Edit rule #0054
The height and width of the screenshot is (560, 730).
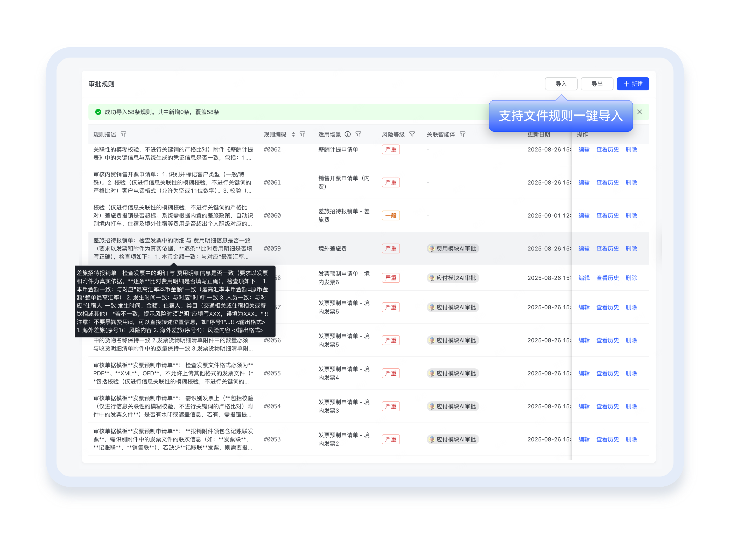pyautogui.click(x=584, y=406)
